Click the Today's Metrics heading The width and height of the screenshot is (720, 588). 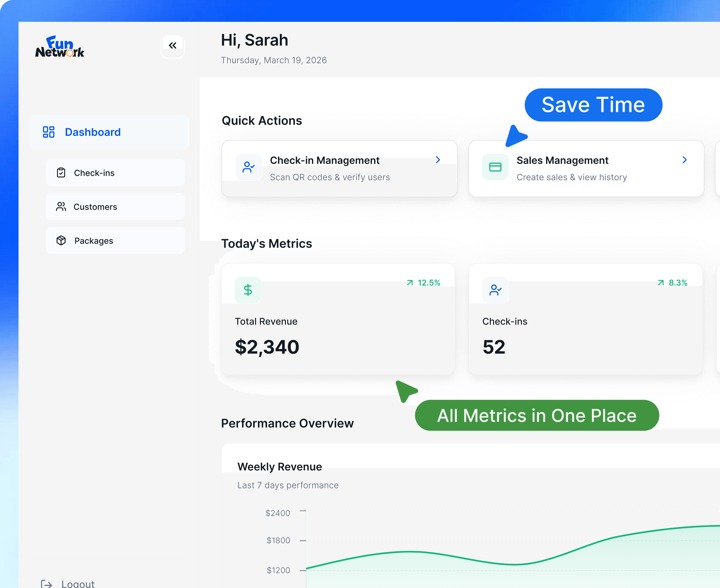(x=266, y=244)
